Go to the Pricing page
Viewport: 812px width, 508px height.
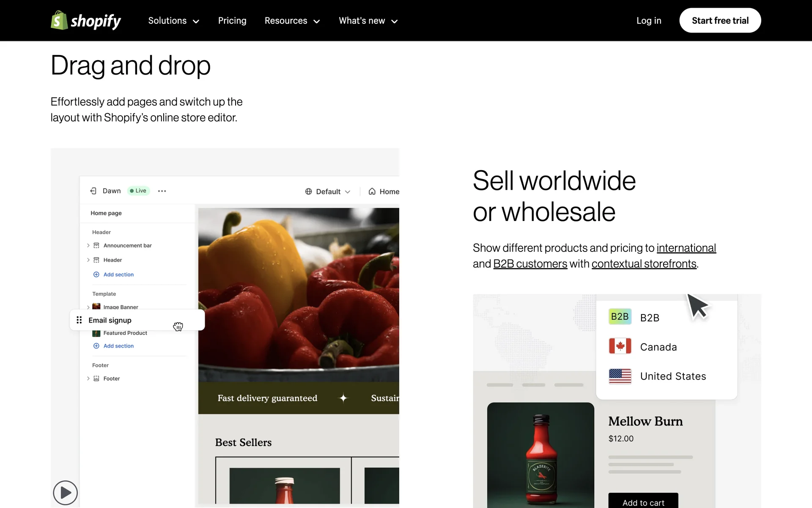232,21
